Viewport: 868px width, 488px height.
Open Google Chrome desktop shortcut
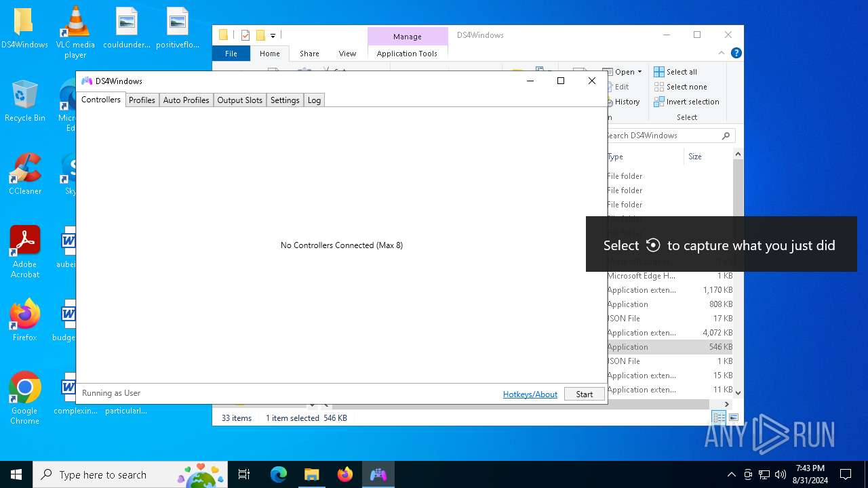[x=24, y=399]
